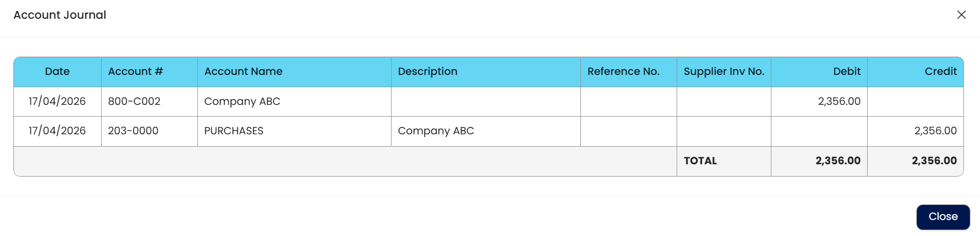Click the TOTAL label cell

[700, 161]
